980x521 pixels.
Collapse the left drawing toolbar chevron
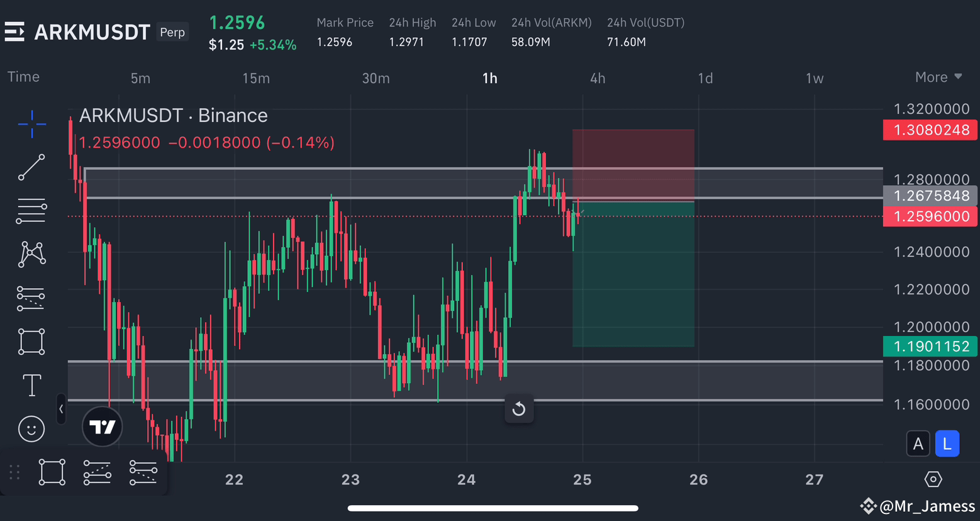61,409
